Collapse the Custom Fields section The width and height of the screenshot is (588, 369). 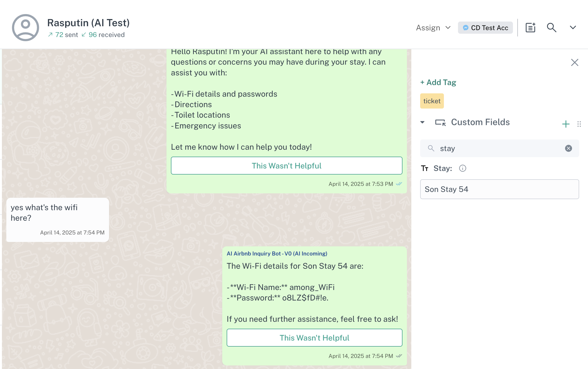(422, 122)
